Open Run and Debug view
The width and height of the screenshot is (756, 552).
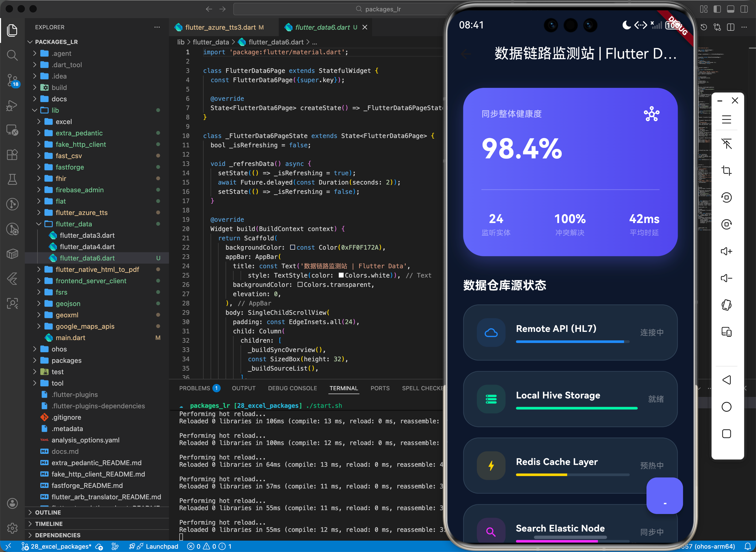12,106
